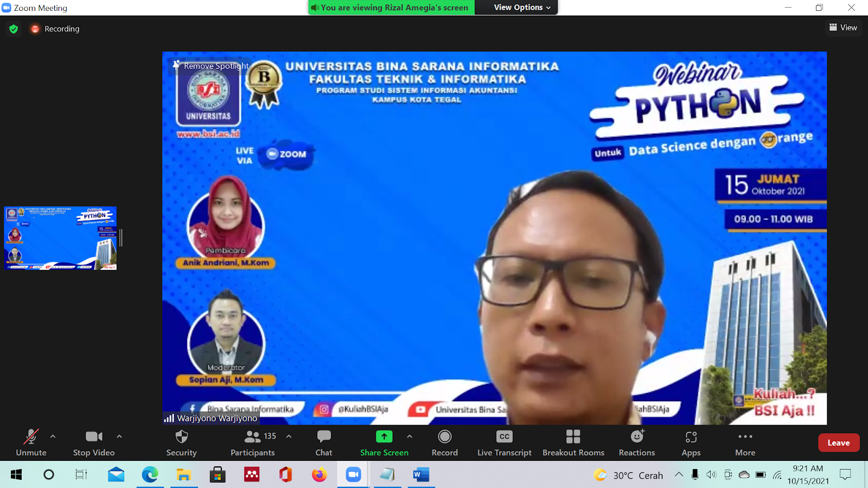Image resolution: width=868 pixels, height=488 pixels.
Task: Open the Windows Start menu
Action: (x=16, y=475)
